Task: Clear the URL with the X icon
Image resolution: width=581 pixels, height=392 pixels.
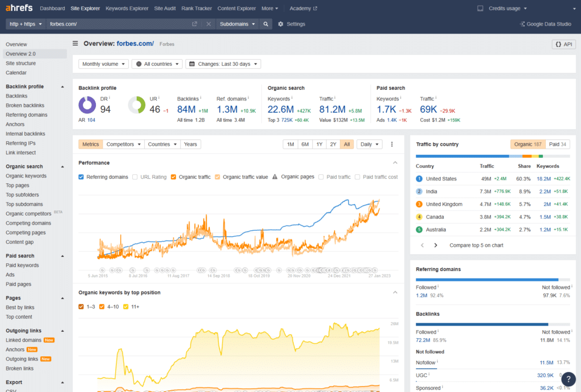Action: 208,24
